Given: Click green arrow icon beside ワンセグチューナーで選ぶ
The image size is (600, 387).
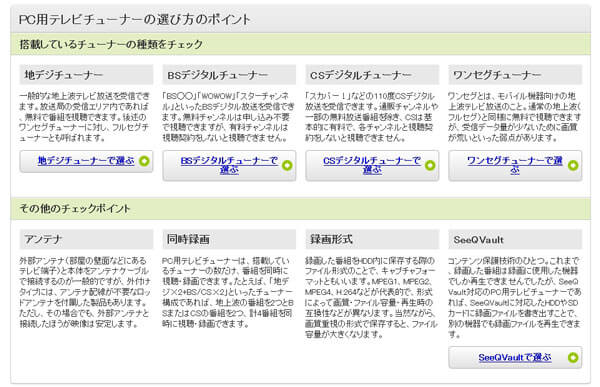Looking at the screenshot, I should point(573,165).
